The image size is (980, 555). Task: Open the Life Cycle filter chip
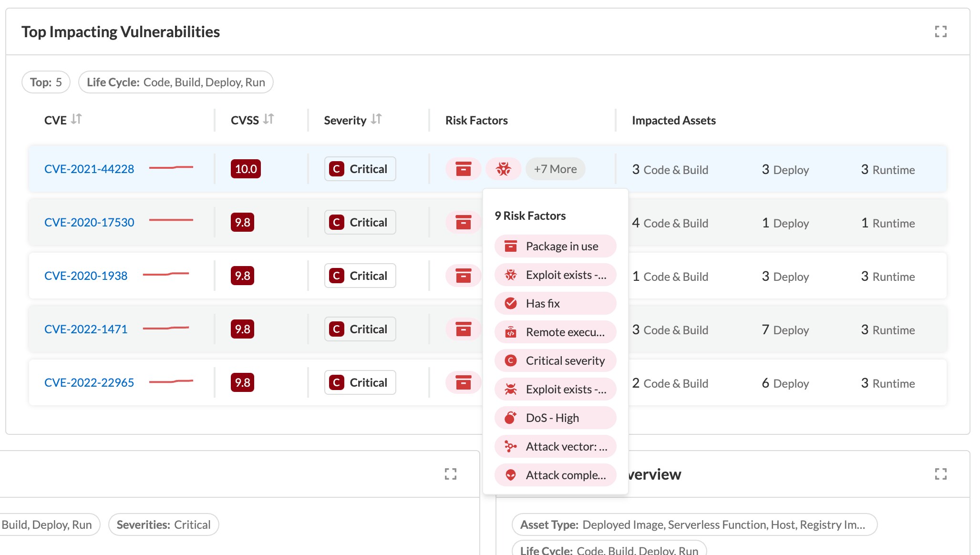coord(175,82)
